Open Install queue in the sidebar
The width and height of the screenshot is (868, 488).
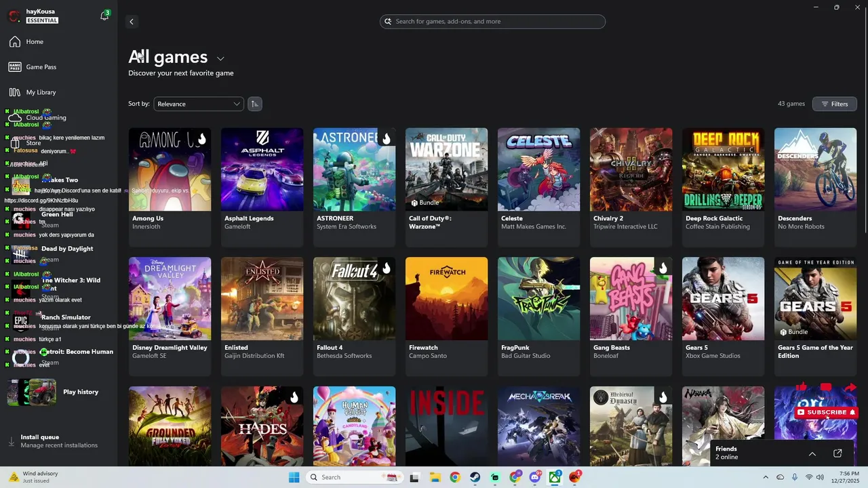point(58,441)
